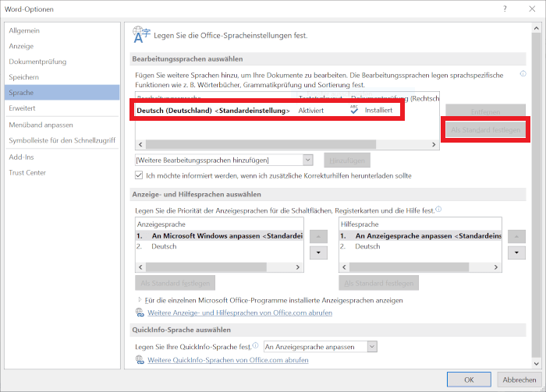Move display language down with arrow button
Screen dimensions: 546x392
318,253
